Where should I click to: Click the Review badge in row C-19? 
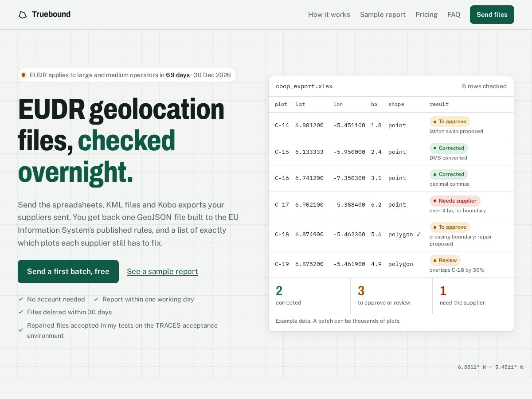pyautogui.click(x=445, y=260)
